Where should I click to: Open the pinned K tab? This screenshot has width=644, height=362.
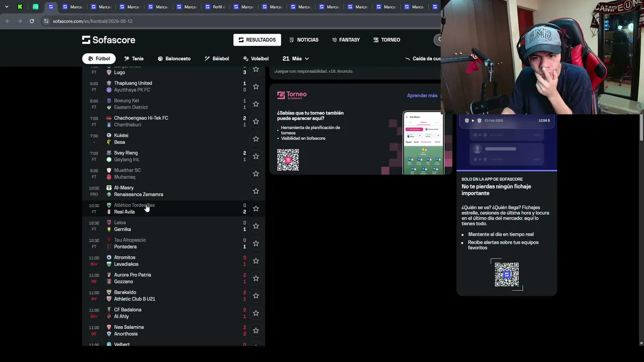tap(20, 7)
